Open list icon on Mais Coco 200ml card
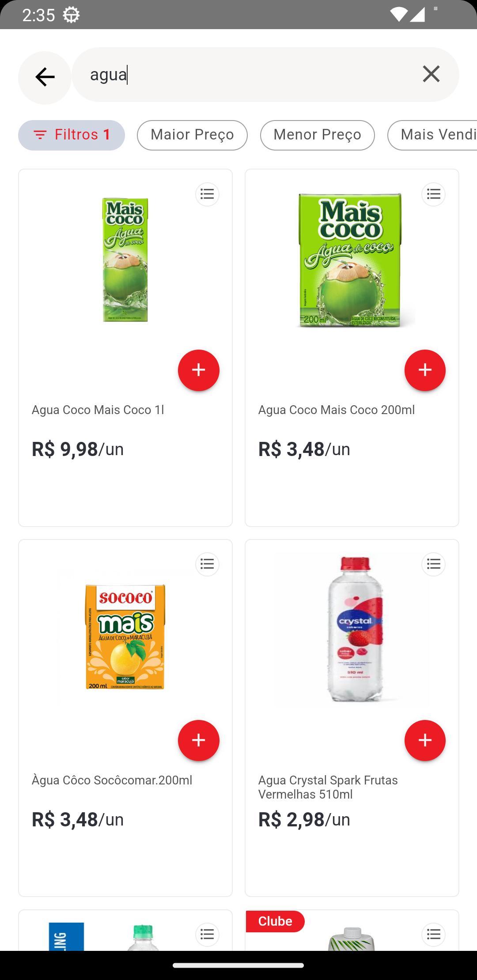 click(x=433, y=194)
